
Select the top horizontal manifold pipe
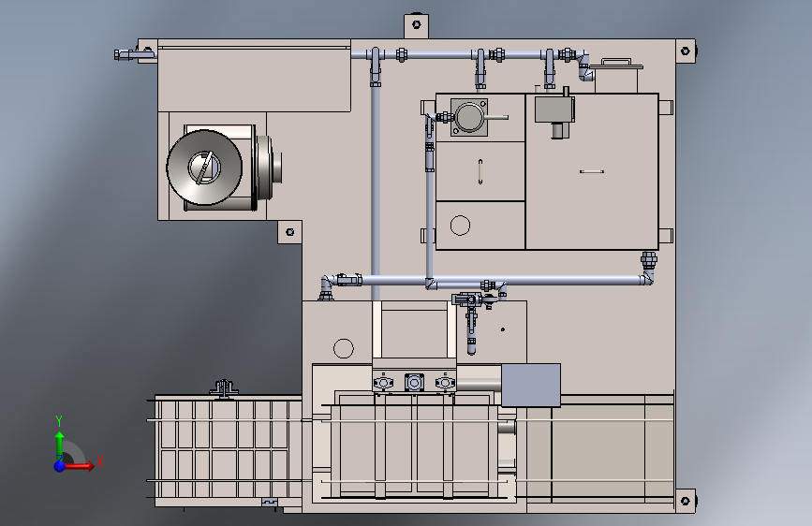pos(437,55)
